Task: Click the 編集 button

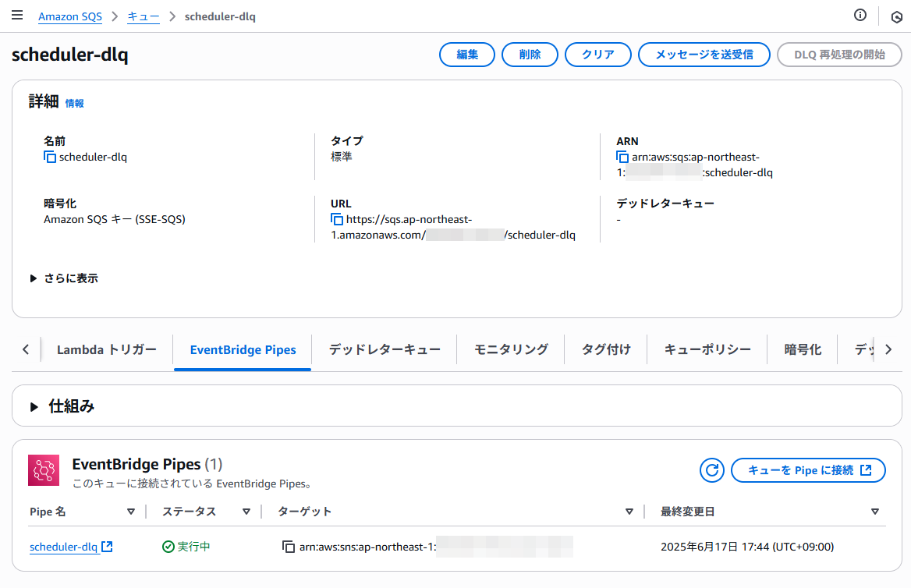Action: (x=467, y=55)
